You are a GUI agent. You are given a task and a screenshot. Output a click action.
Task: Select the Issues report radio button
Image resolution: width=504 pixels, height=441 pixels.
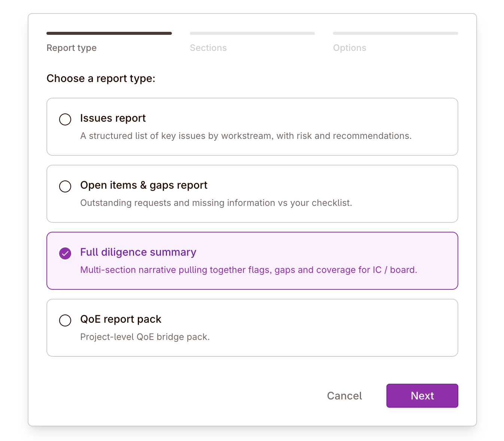(65, 119)
